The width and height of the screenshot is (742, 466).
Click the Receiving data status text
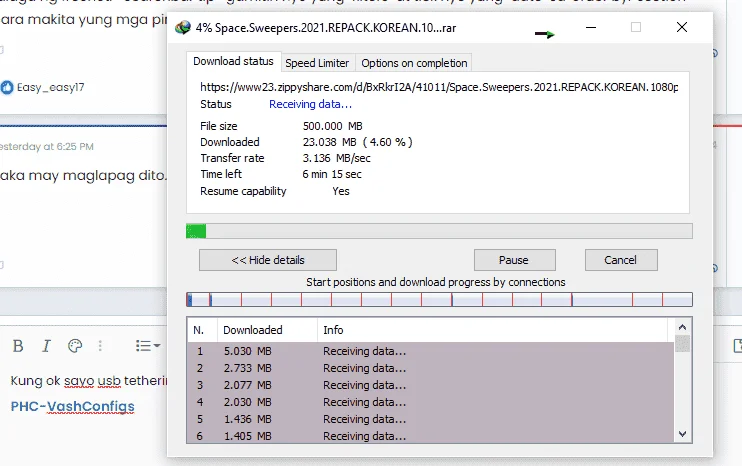[310, 104]
